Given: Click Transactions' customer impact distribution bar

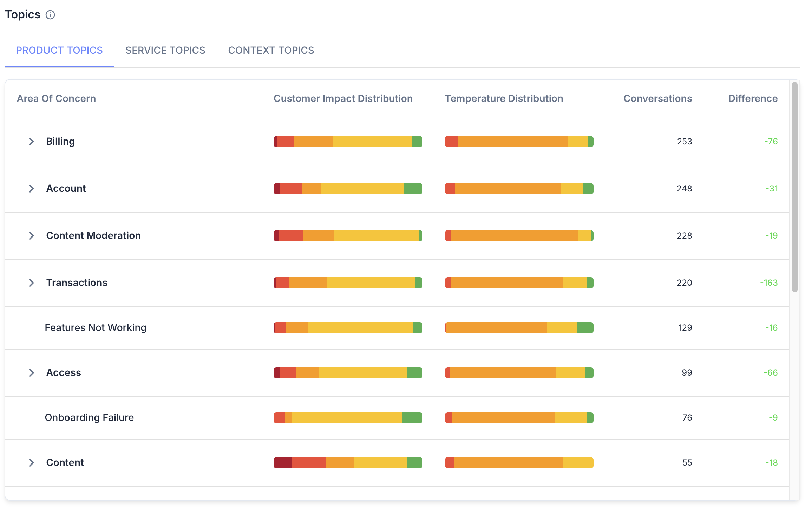Looking at the screenshot, I should click(x=348, y=283).
